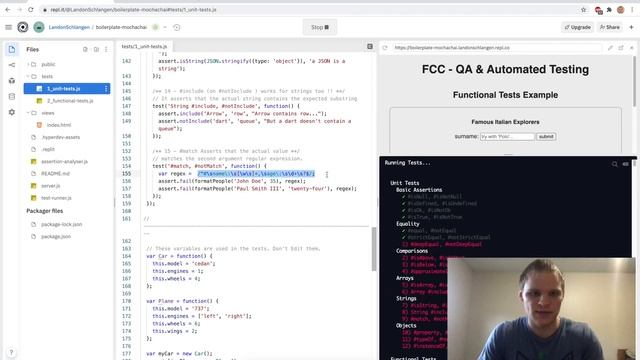640x360 pixels.
Task: Open the Database sidebar icon
Action: coord(11,96)
